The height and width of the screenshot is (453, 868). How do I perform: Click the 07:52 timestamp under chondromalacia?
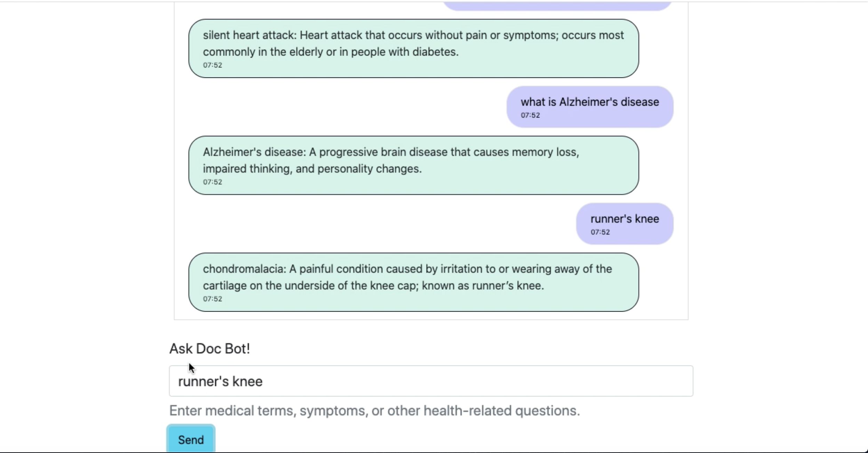point(212,298)
